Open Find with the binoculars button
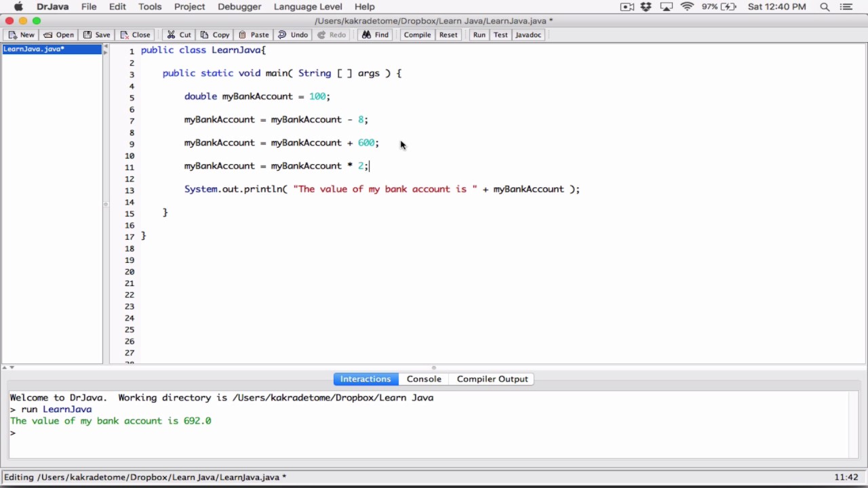The image size is (868, 488). [x=375, y=35]
